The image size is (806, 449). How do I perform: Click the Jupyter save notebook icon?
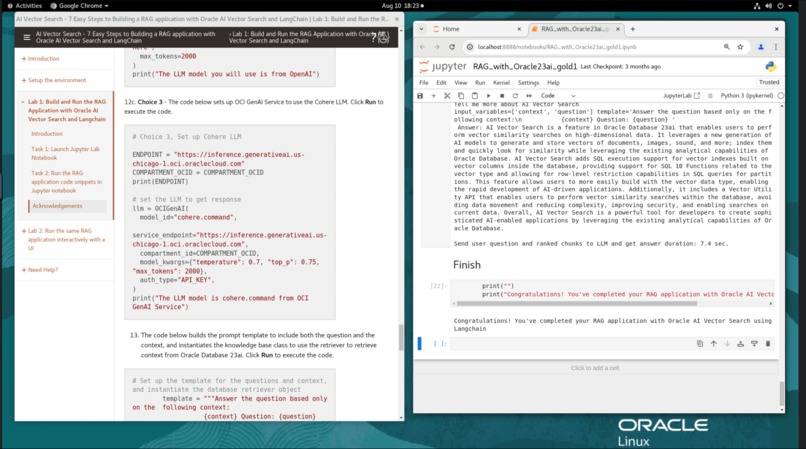tap(420, 96)
